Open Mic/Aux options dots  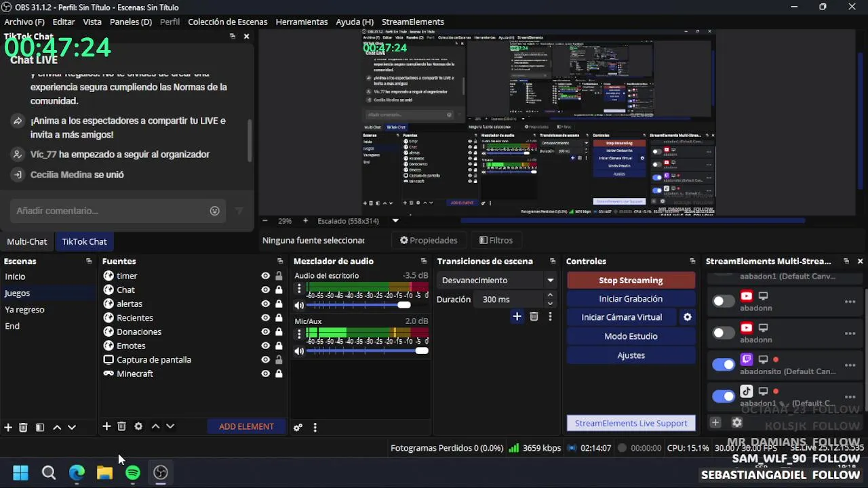(299, 334)
